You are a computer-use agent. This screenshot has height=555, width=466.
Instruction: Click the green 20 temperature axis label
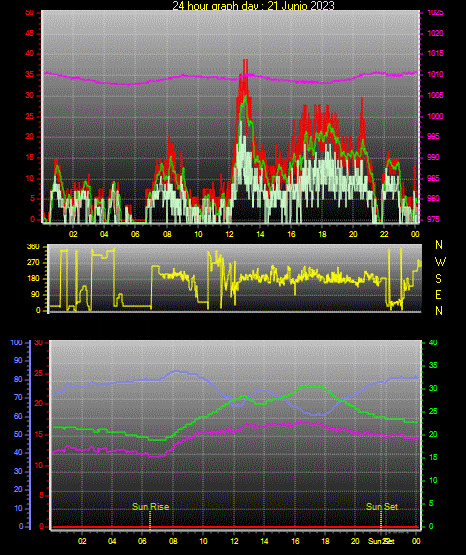click(433, 434)
